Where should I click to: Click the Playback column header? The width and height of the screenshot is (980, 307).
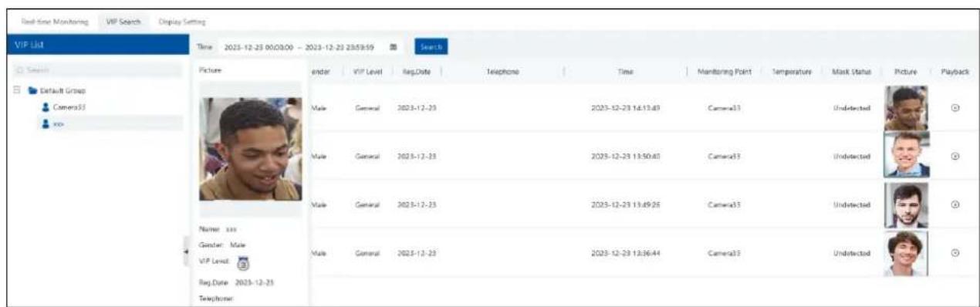tap(955, 71)
